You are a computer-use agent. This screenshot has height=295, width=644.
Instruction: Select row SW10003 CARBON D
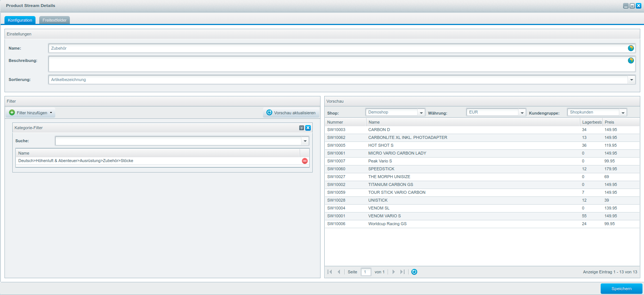point(482,130)
